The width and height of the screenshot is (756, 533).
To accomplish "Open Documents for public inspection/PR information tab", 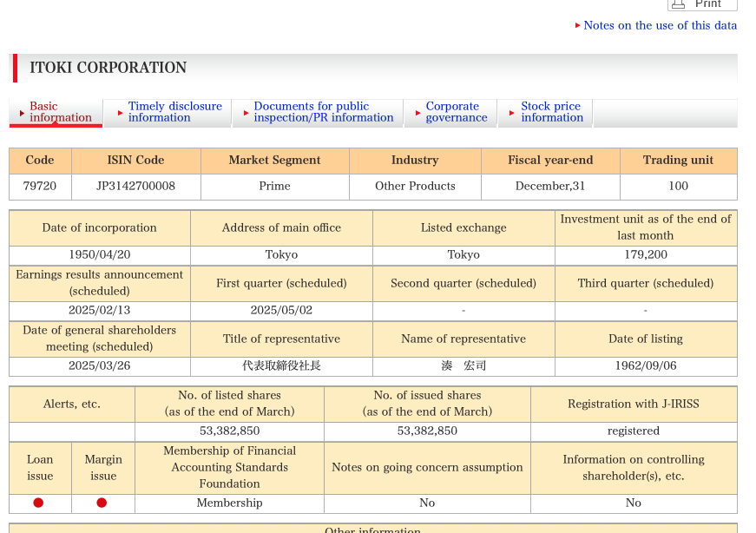I will [319, 112].
